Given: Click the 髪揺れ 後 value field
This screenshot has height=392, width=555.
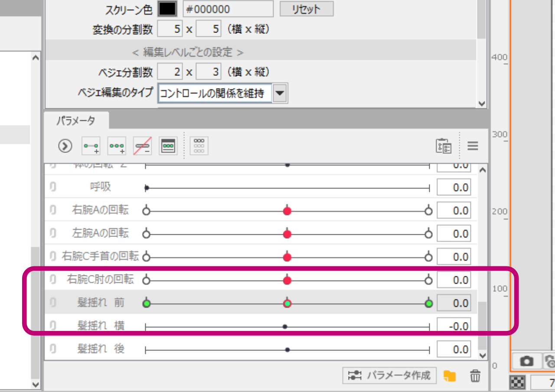Looking at the screenshot, I should coord(454,349).
